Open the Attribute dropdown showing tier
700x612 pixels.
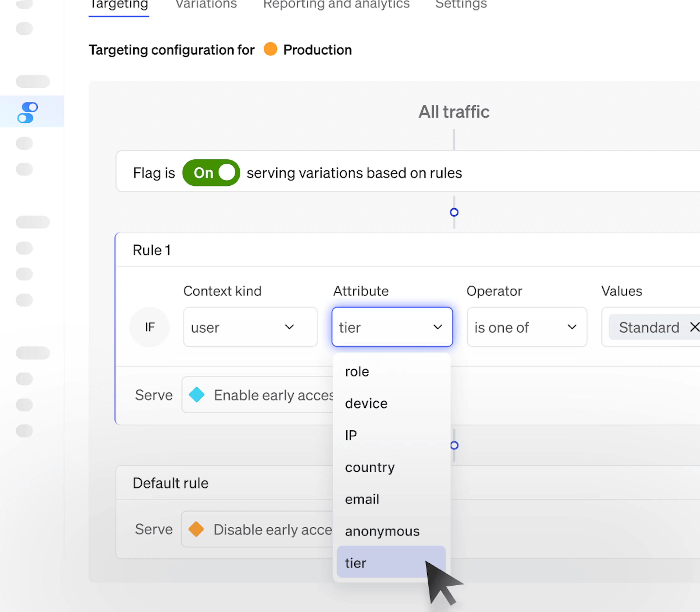point(392,327)
